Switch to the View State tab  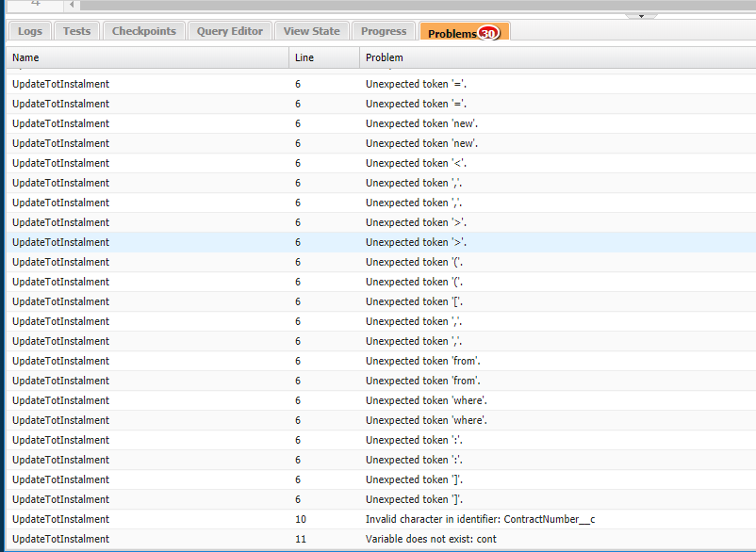pyautogui.click(x=311, y=31)
